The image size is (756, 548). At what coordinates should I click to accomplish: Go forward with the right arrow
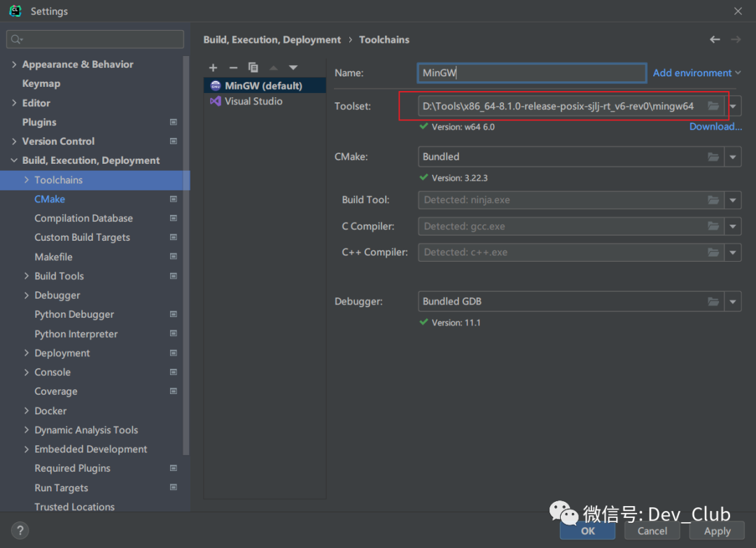pos(736,39)
